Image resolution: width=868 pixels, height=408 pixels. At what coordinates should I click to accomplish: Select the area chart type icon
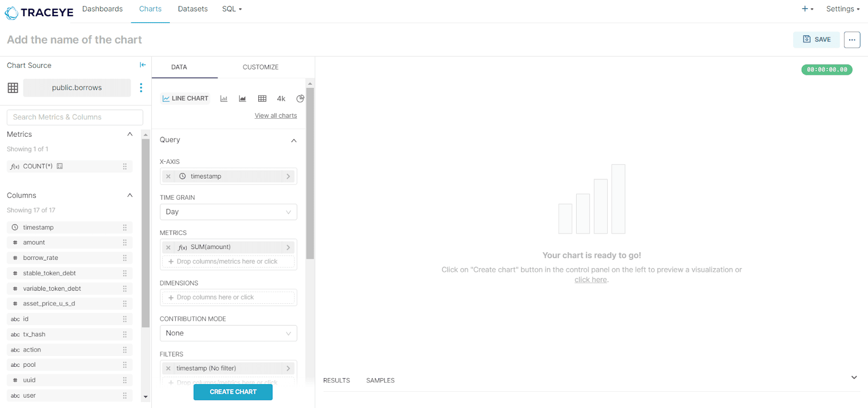[x=242, y=99]
